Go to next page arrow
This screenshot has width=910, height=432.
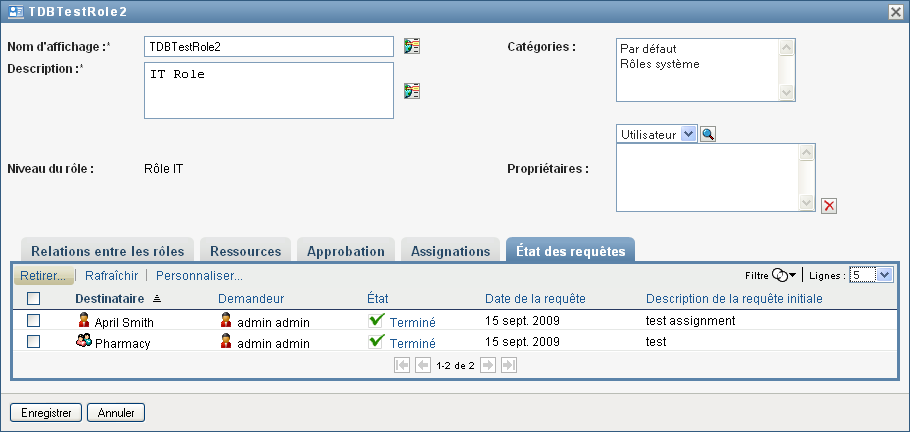click(x=488, y=365)
